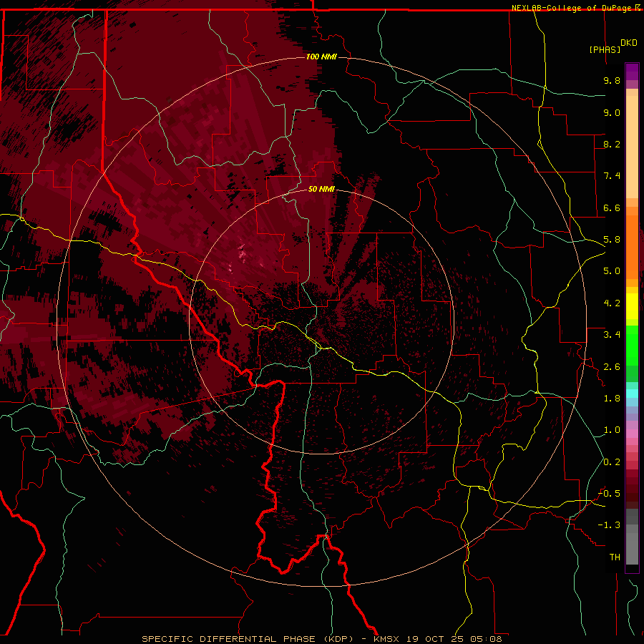This screenshot has height=644, width=644.
Task: Click the 1.0 scale value
Action: click(612, 430)
